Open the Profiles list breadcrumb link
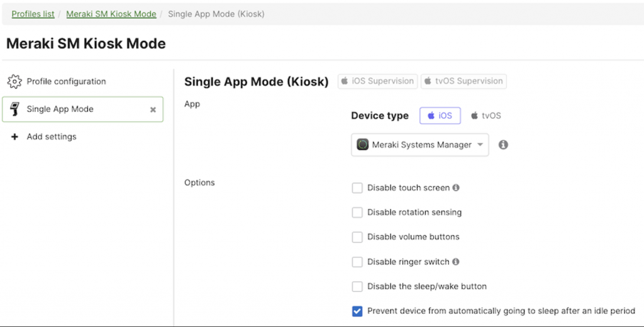 tap(33, 14)
